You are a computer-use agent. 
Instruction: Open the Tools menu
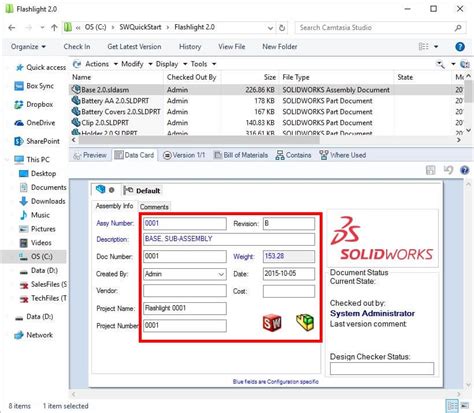(x=203, y=64)
